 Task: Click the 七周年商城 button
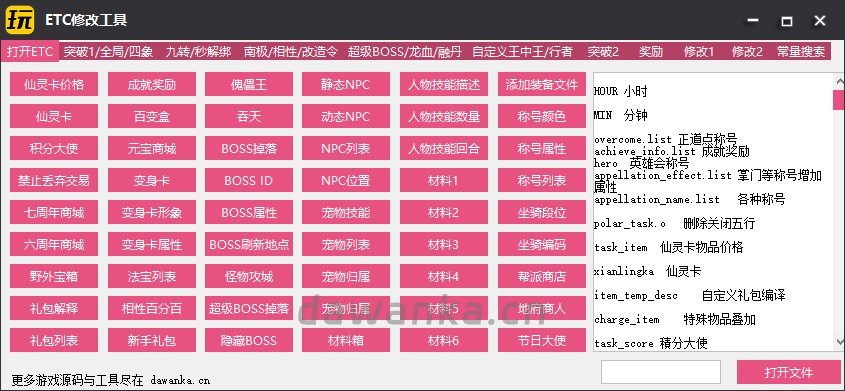pyautogui.click(x=54, y=212)
